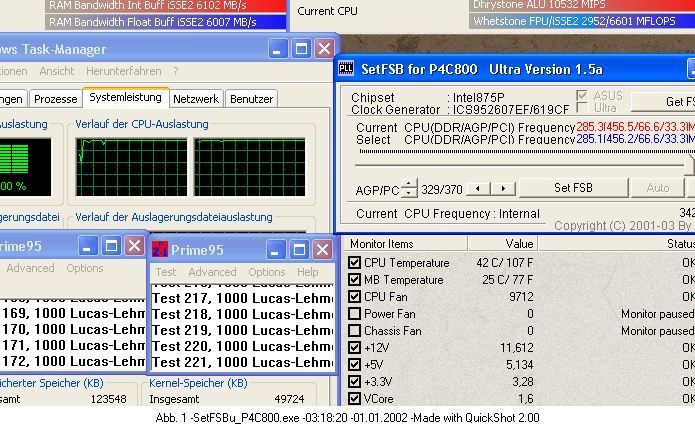Enable Chassis Fan monitoring checkbox
This screenshot has height=429, width=695.
pos(354,331)
